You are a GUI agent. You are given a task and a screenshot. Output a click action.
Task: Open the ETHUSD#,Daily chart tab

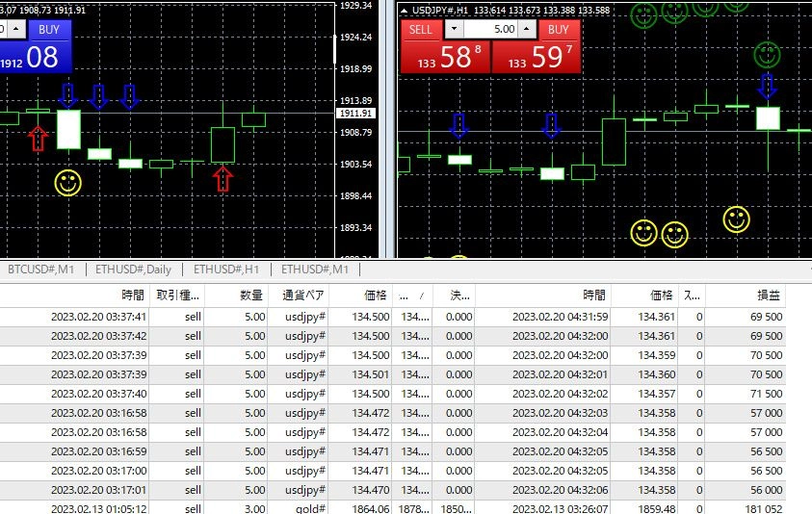pyautogui.click(x=136, y=270)
